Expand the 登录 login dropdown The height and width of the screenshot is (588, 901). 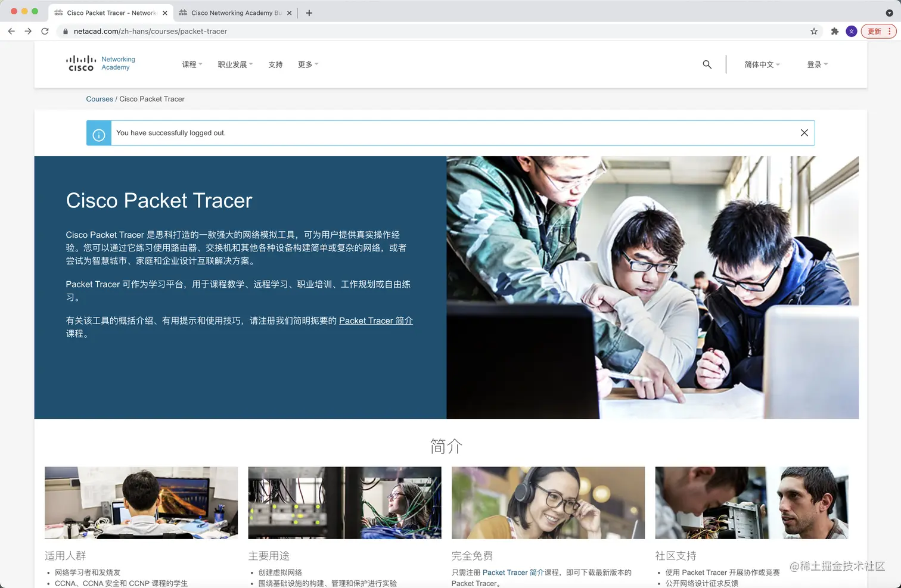tap(818, 64)
